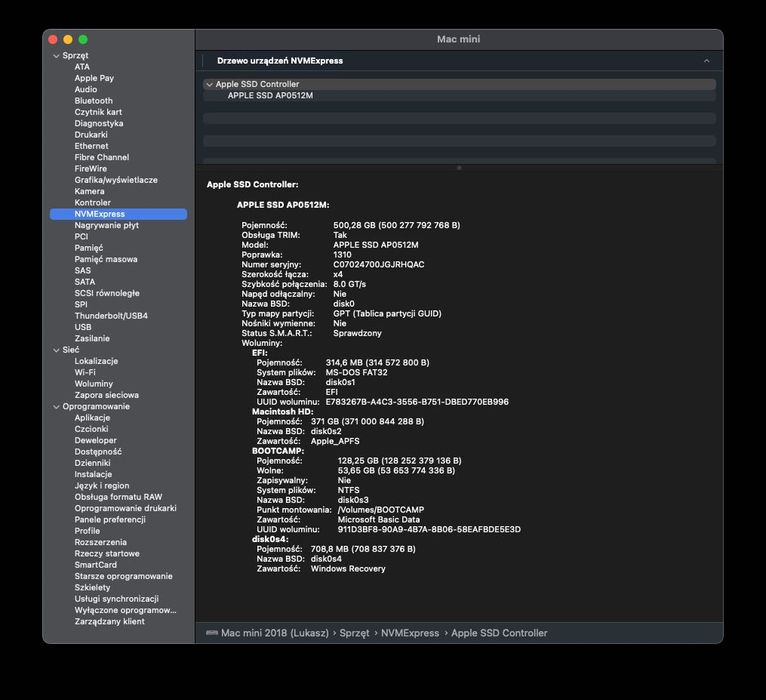The height and width of the screenshot is (700, 766).
Task: Open the Drukarki entry
Action: point(91,134)
